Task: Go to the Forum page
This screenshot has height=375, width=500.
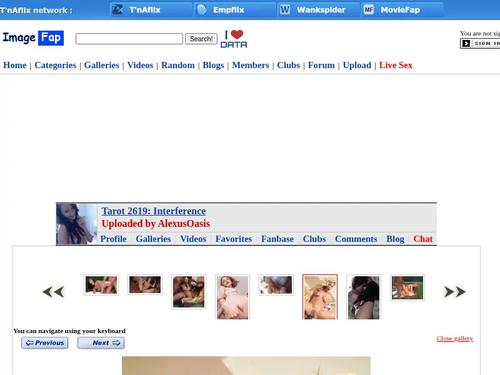Action: [321, 65]
